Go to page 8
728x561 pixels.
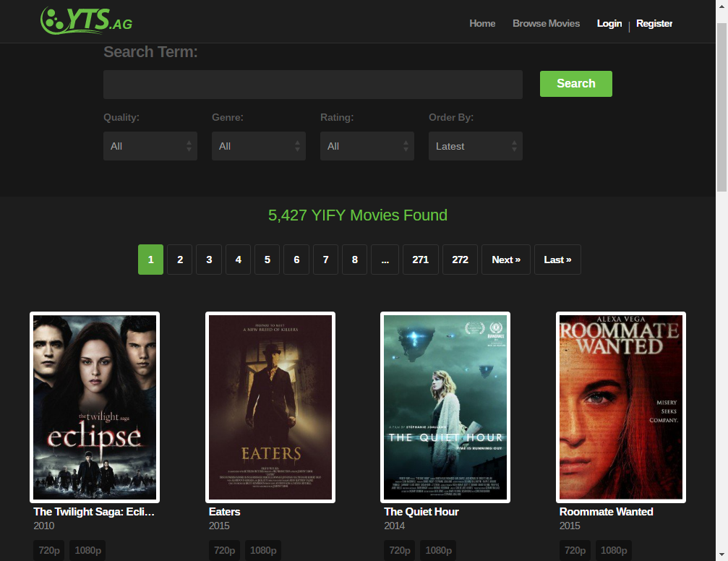[x=355, y=260]
